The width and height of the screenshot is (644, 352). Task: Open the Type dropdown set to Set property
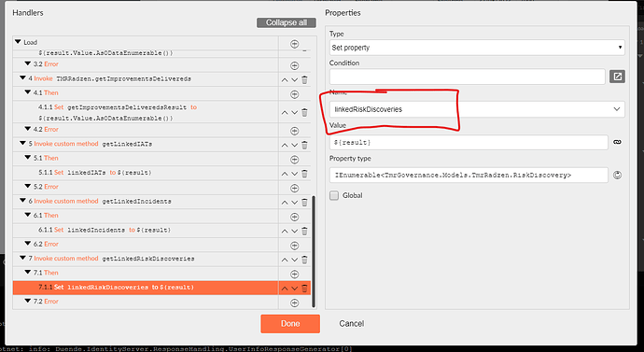477,48
